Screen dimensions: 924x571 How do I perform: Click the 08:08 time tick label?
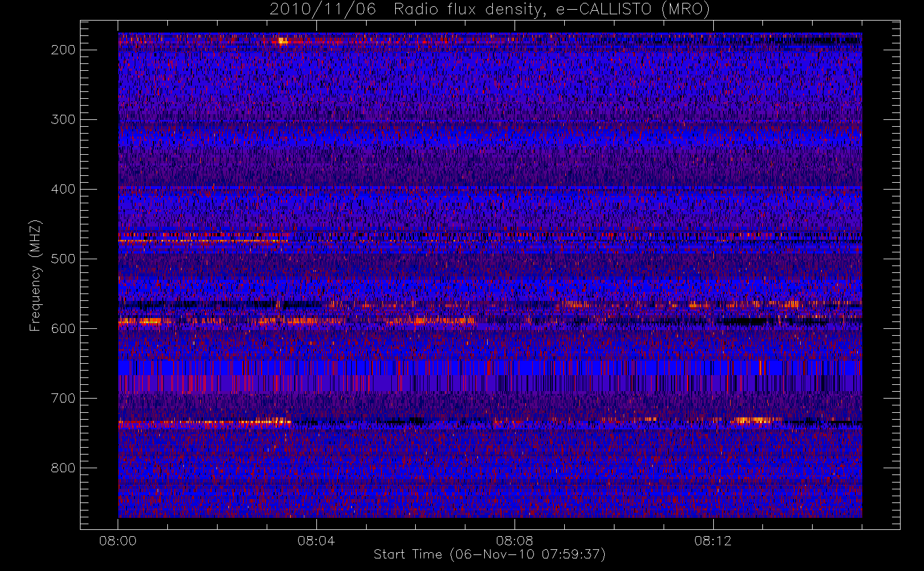pos(515,541)
